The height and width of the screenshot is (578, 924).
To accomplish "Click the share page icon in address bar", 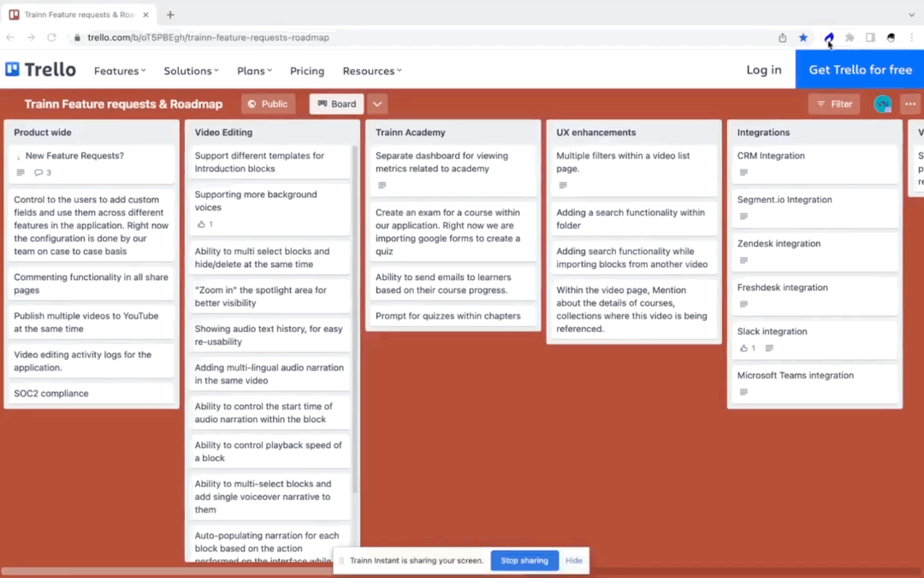I will coord(783,37).
